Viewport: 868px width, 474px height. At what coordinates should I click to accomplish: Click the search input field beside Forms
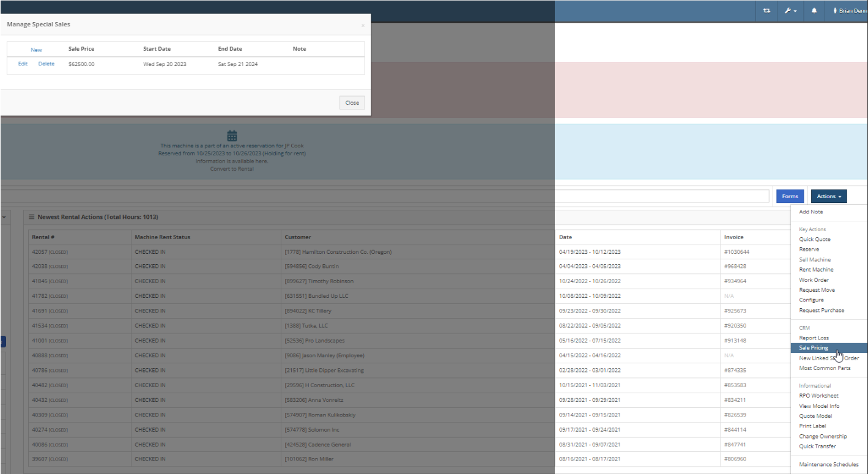(385, 196)
